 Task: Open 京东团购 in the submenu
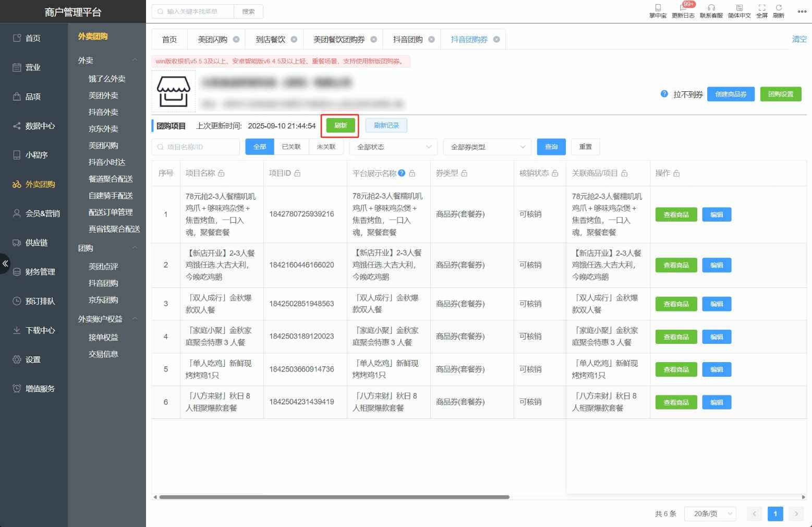(x=103, y=300)
